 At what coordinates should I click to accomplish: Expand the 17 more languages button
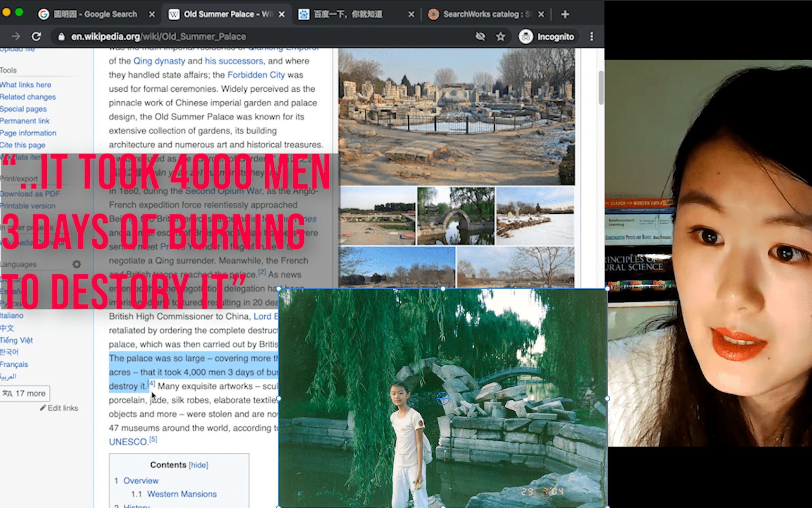pyautogui.click(x=25, y=393)
